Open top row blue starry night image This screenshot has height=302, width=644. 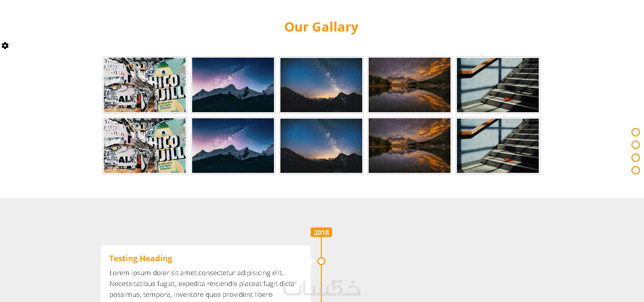click(321, 85)
